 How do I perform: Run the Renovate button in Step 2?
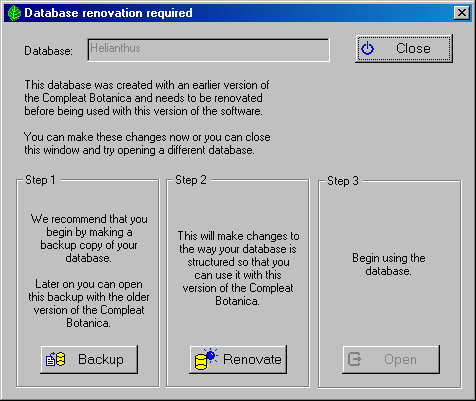tap(238, 359)
